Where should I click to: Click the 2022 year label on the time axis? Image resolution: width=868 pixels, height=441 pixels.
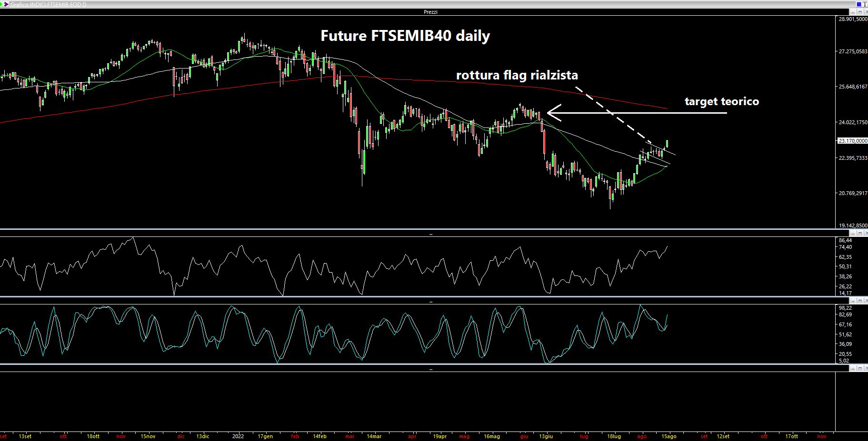pyautogui.click(x=238, y=436)
